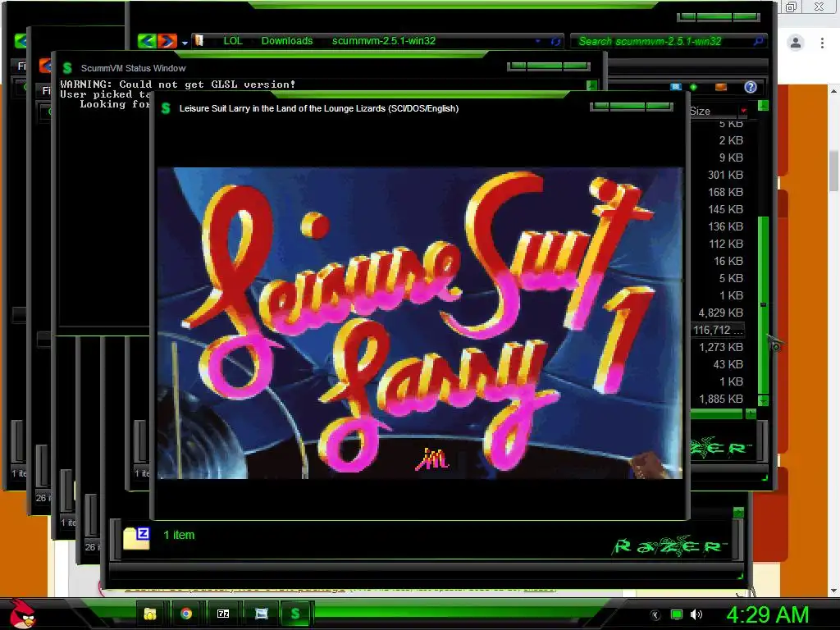Go back using the green arrow in scummvm-2.5.1-win32 explorer

pos(146,41)
